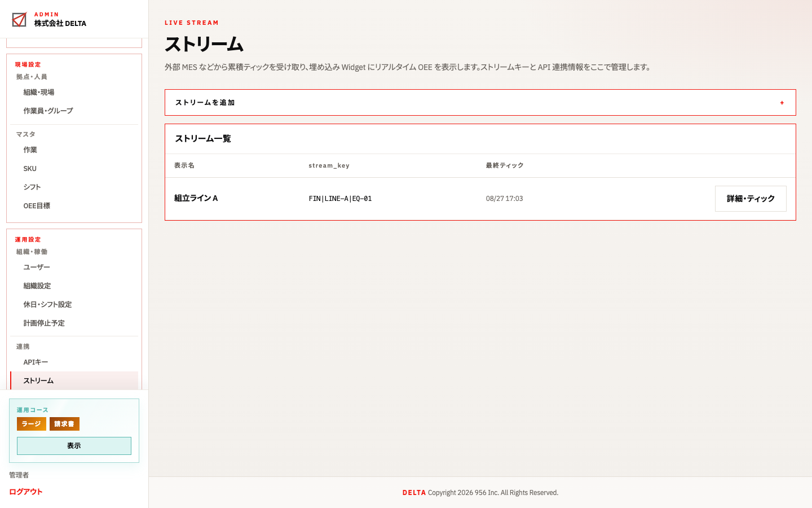
Task: Click the ストリーム一覧 heading
Action: pos(203,139)
